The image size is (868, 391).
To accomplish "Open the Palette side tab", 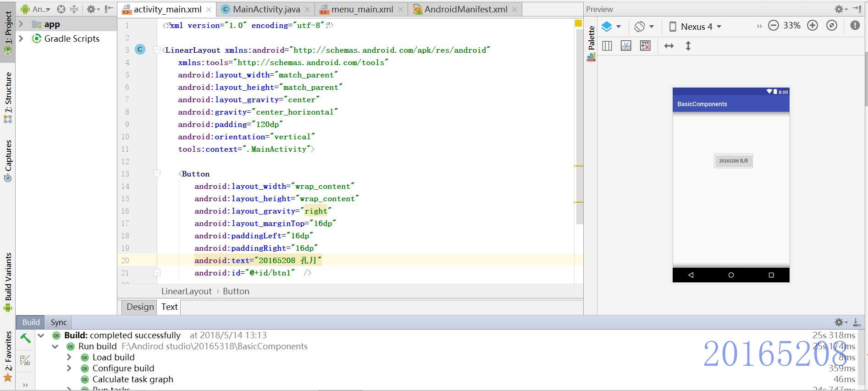I will pos(591,43).
